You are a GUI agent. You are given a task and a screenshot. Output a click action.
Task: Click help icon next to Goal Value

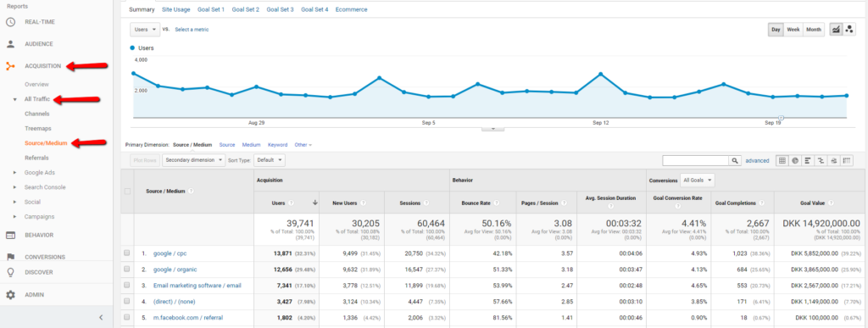click(x=832, y=203)
